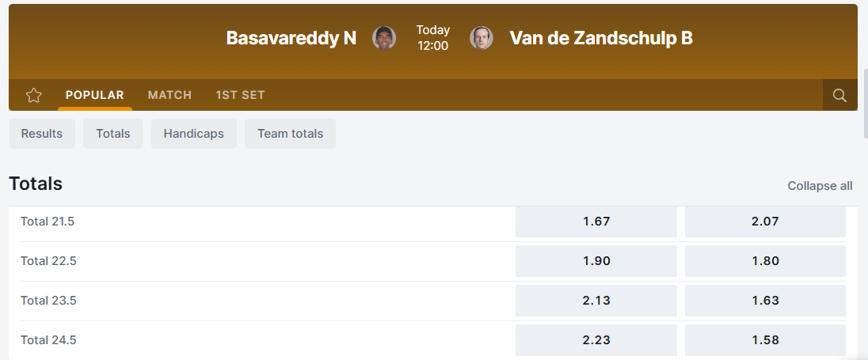Show Team totals markets
The image size is (868, 360).
point(290,134)
